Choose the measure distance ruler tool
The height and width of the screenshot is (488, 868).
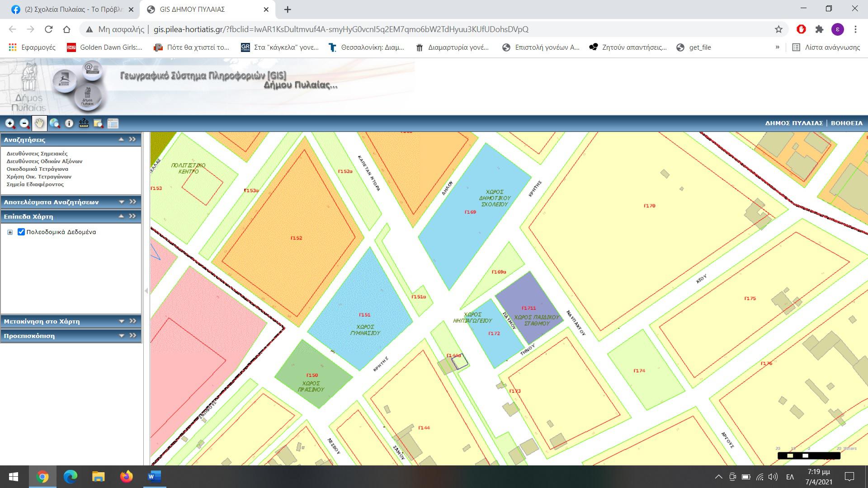coord(84,123)
